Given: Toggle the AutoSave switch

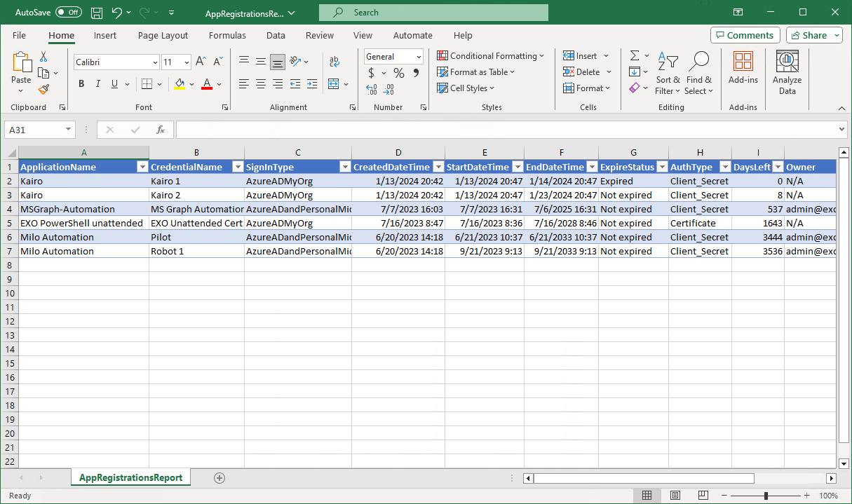Looking at the screenshot, I should pos(69,13).
